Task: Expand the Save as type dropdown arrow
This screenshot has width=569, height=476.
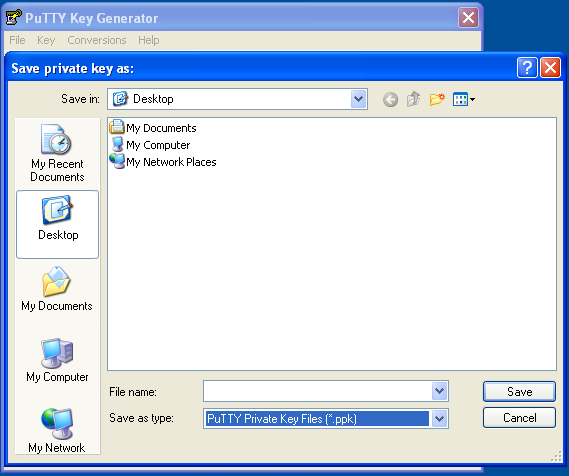Action: [x=439, y=419]
